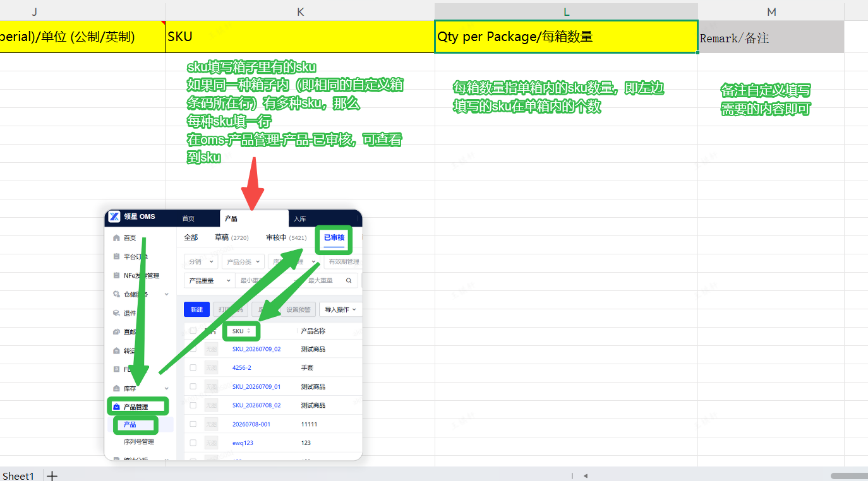Viewport: 868px width, 481px height.
Task: Click the 序列号管理 item in the OMS sidebar
Action: (138, 442)
